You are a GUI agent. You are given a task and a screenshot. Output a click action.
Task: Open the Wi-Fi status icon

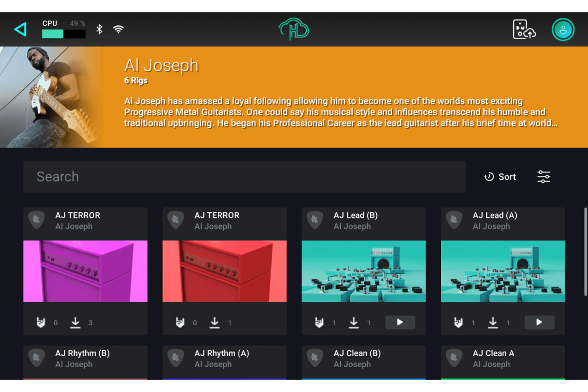coord(119,29)
